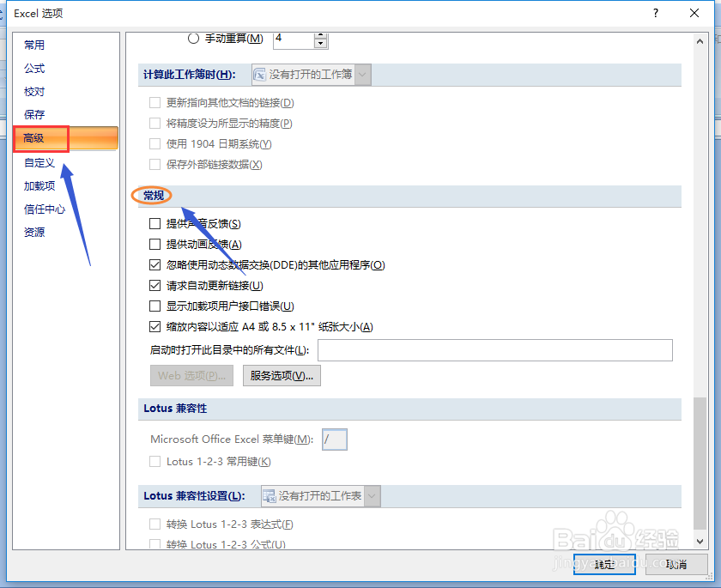This screenshot has height=588, width=721.
Task: Click the Web 选项 button
Action: click(191, 376)
